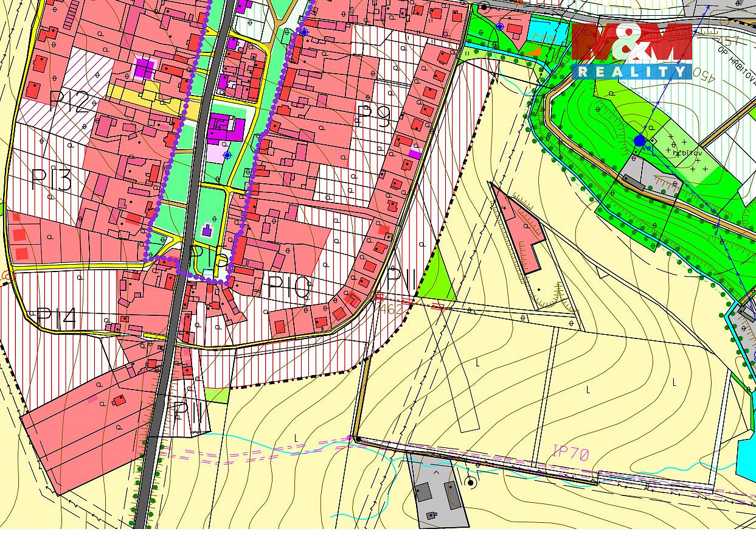Select the P10 zone label

(x=290, y=287)
